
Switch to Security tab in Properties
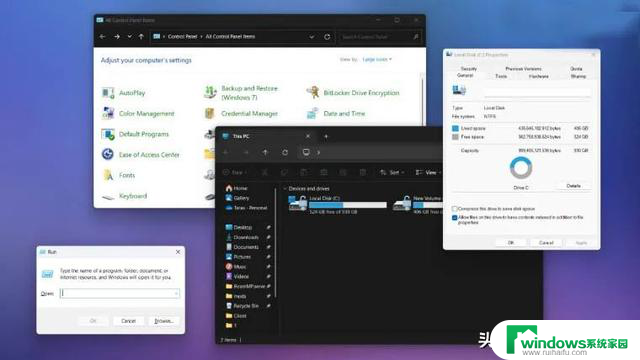pos(469,69)
